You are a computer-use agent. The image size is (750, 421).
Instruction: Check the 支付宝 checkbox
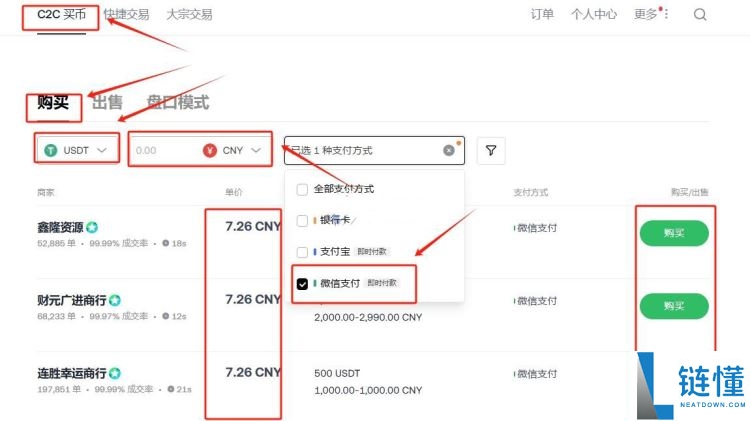(x=302, y=252)
